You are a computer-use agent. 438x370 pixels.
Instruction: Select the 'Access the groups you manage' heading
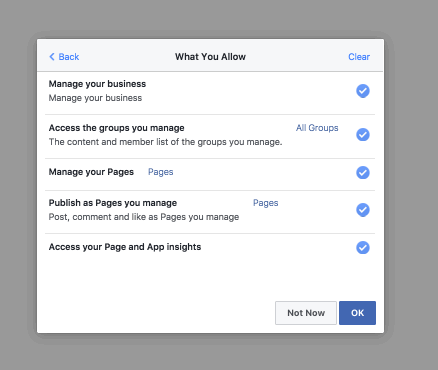(x=116, y=128)
